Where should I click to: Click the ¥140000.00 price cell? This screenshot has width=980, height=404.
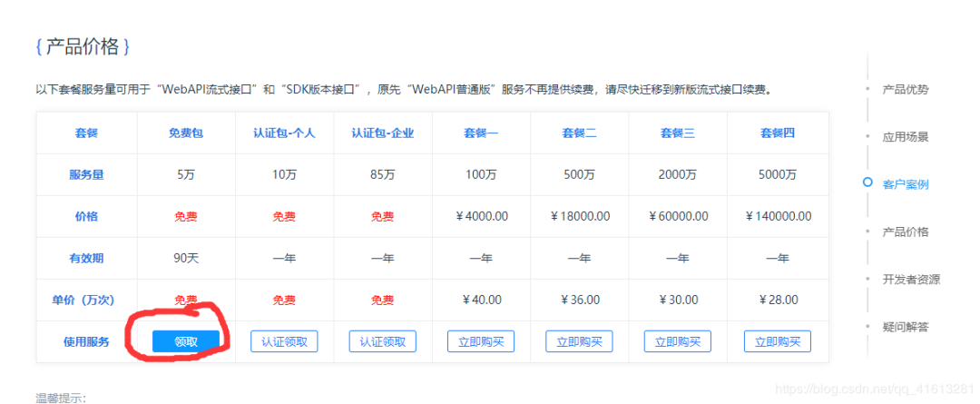coord(777,216)
